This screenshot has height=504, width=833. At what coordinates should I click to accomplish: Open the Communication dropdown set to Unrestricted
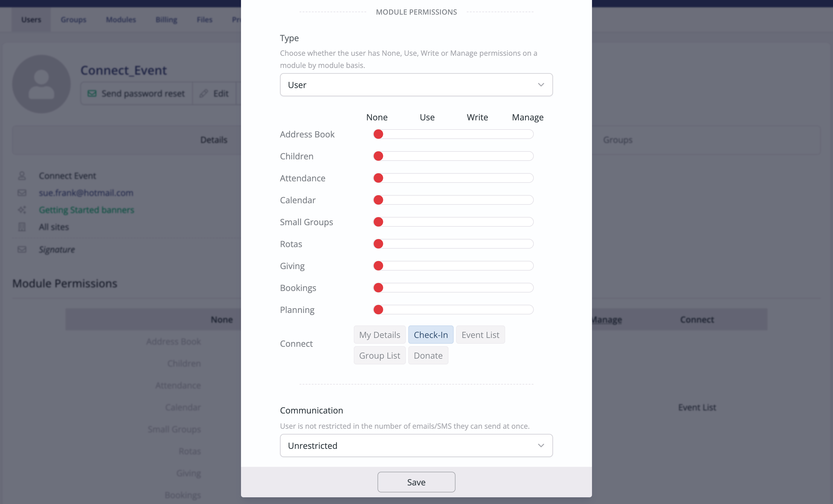click(416, 445)
